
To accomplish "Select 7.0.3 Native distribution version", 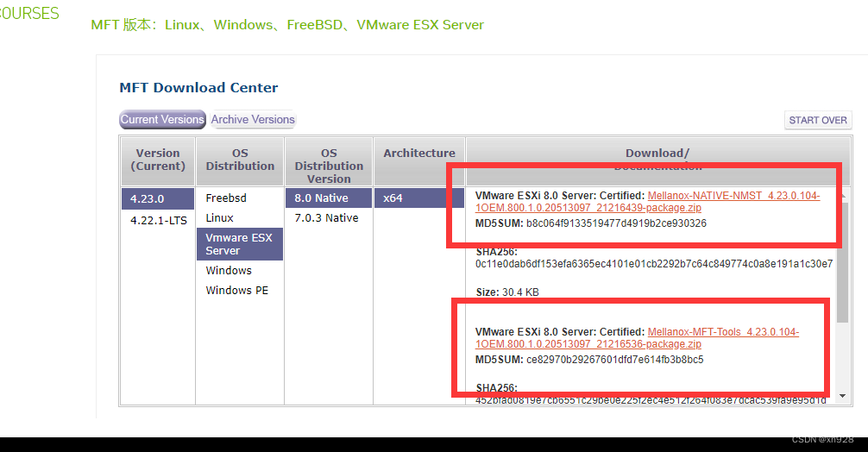I will tap(328, 218).
